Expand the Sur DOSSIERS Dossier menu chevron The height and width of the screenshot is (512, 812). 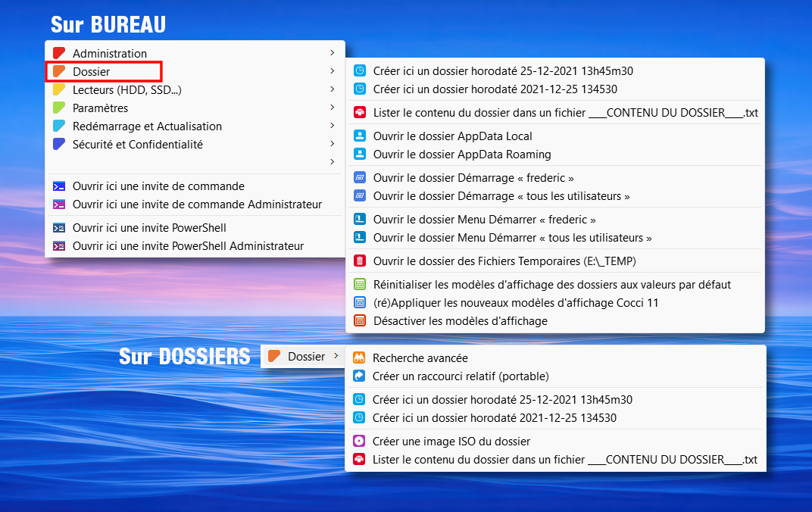click(336, 356)
